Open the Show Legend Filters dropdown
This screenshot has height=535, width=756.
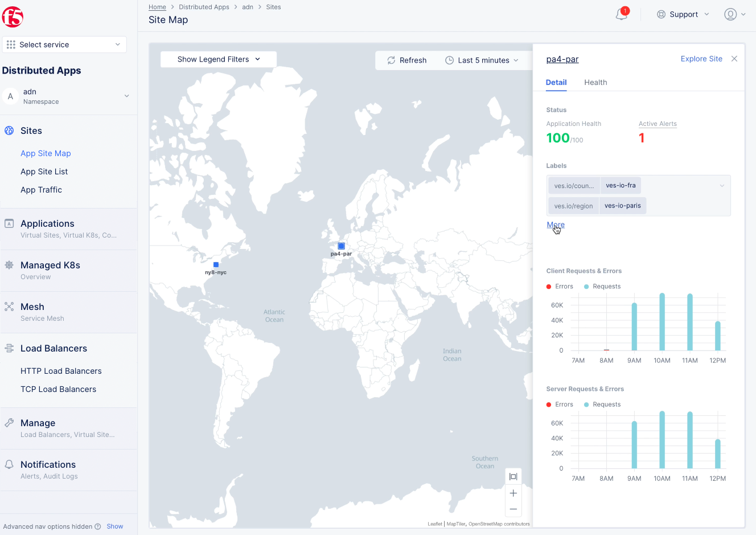click(218, 59)
